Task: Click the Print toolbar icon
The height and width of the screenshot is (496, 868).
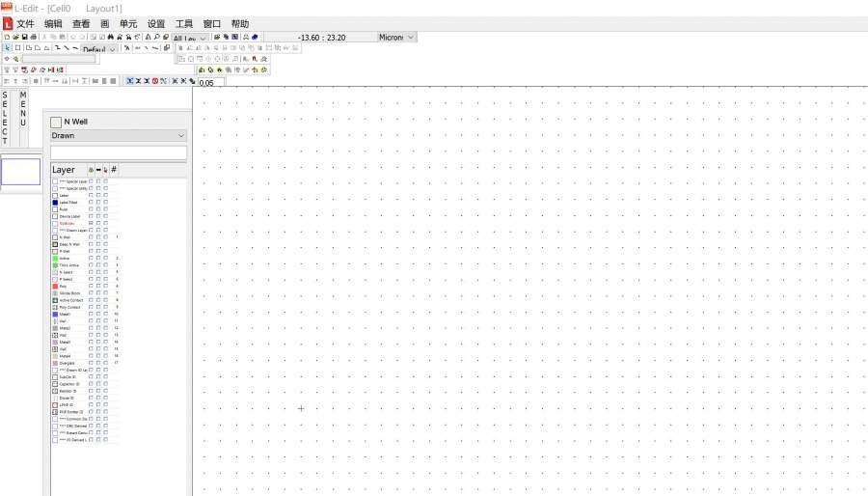Action: 33,37
